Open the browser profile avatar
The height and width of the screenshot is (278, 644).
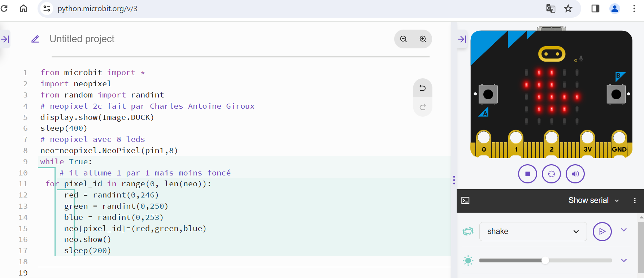click(x=614, y=8)
